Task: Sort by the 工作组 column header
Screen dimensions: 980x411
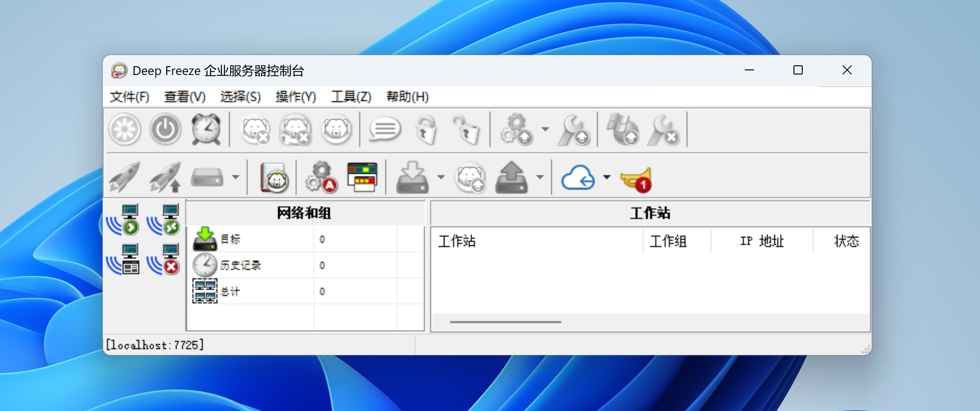Action: point(677,241)
